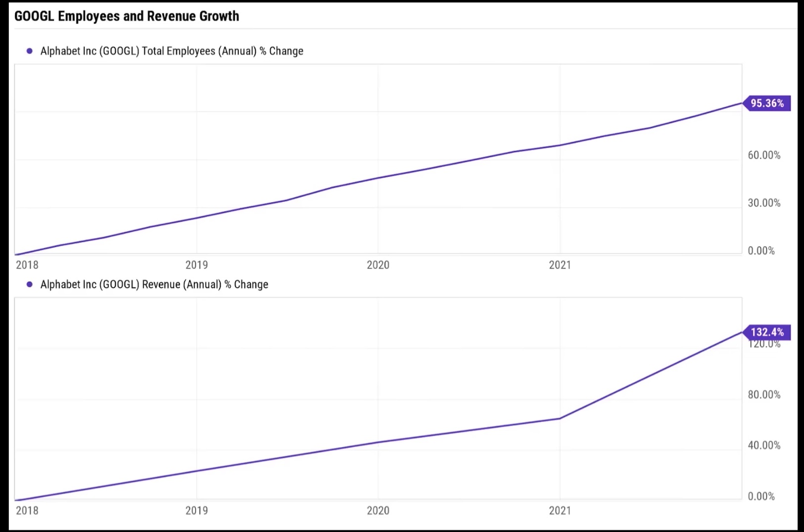Click the 95.36% value flag on employees chart
Image resolution: width=804 pixels, height=532 pixels.
(x=767, y=103)
